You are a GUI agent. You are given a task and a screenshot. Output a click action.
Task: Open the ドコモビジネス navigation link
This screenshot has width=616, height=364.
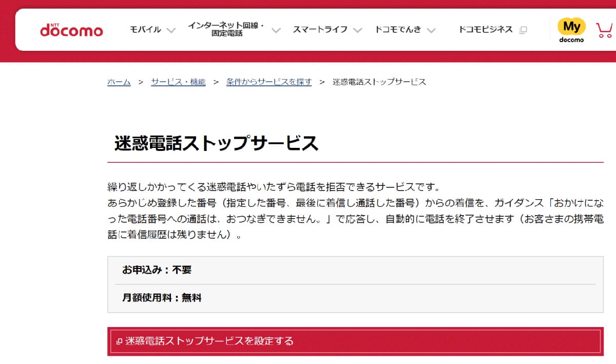coord(486,30)
